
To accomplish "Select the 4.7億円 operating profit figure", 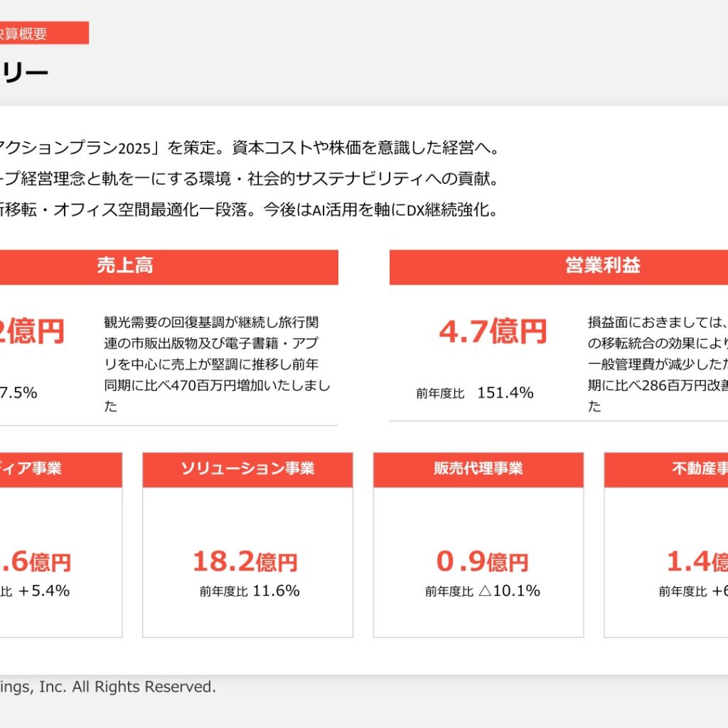I will [493, 331].
